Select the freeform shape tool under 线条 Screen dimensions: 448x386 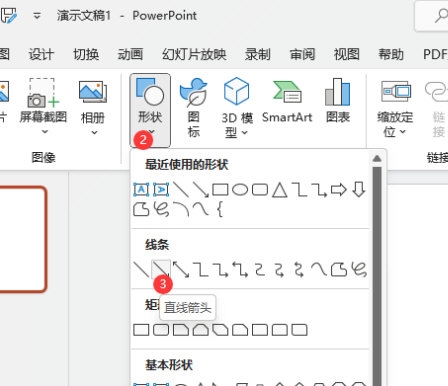[339, 270]
